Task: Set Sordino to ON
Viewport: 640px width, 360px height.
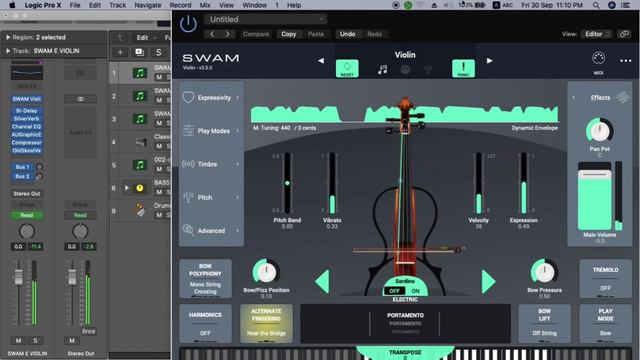Action: pos(415,291)
